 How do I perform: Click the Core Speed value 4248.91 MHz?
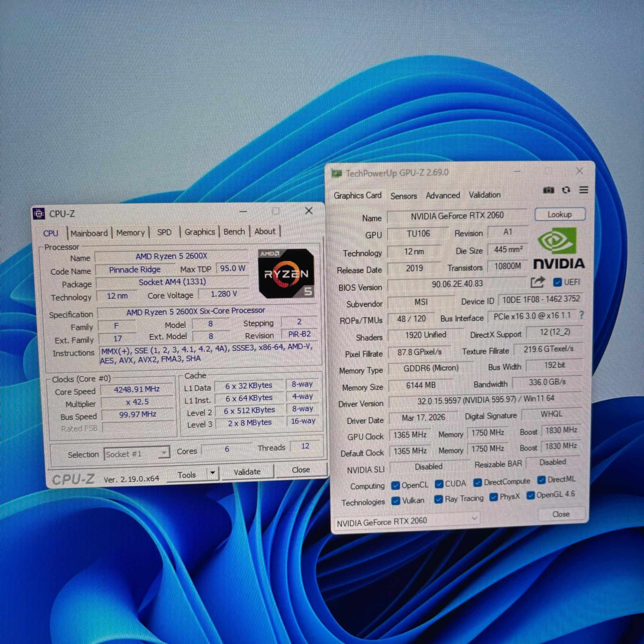(x=137, y=389)
